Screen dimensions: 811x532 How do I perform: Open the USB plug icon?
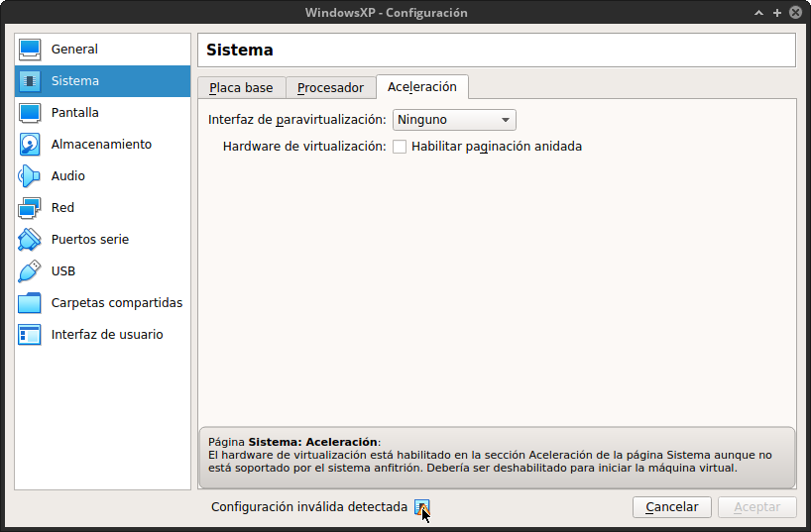click(x=30, y=270)
